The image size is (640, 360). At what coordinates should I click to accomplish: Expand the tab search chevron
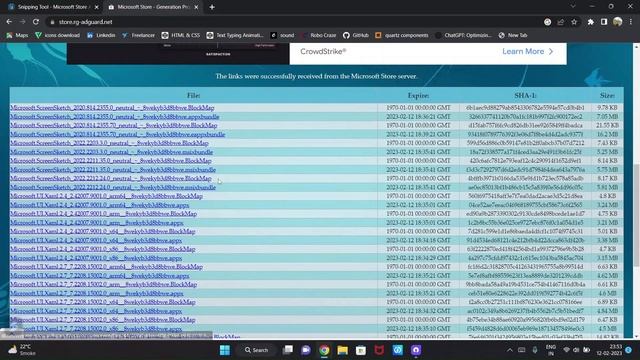(x=573, y=7)
